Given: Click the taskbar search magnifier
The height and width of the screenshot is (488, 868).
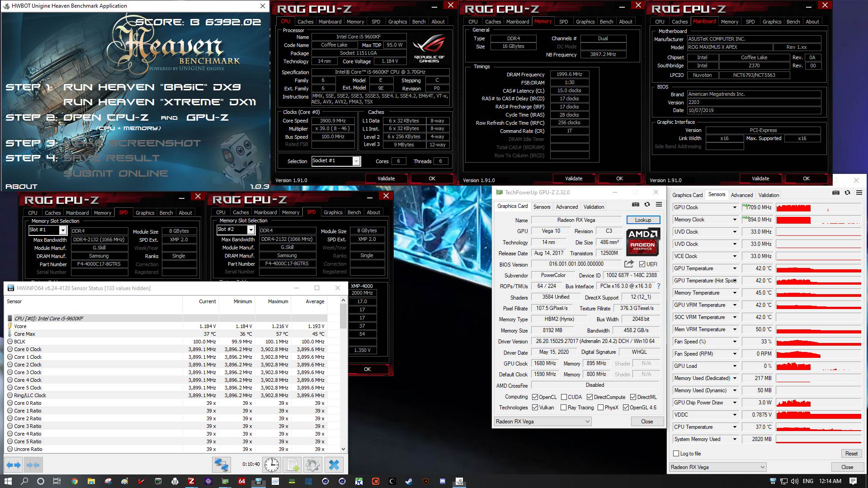Looking at the screenshot, I should [x=24, y=481].
